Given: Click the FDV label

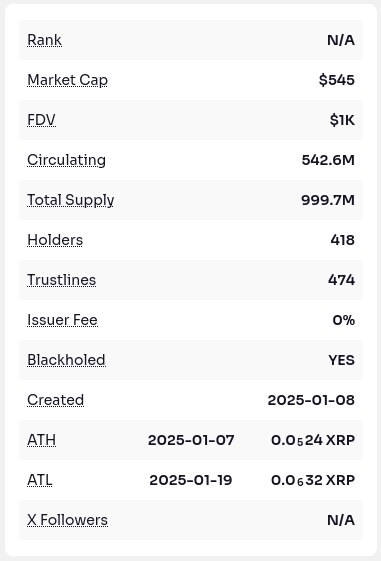Looking at the screenshot, I should point(41,120).
